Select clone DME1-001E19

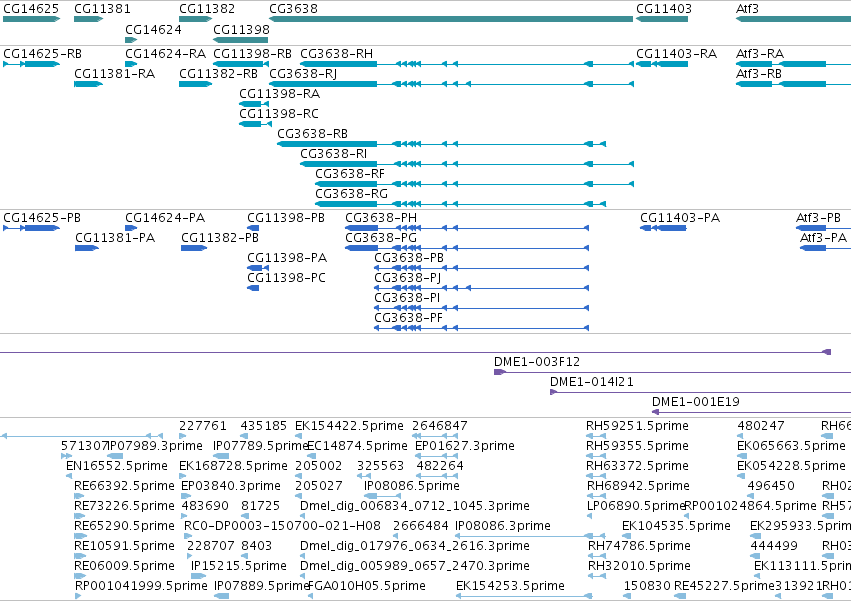click(751, 412)
